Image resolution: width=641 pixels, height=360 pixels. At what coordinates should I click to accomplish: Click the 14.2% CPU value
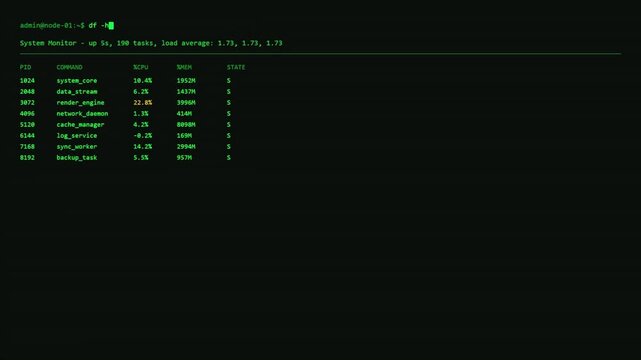tap(143, 147)
